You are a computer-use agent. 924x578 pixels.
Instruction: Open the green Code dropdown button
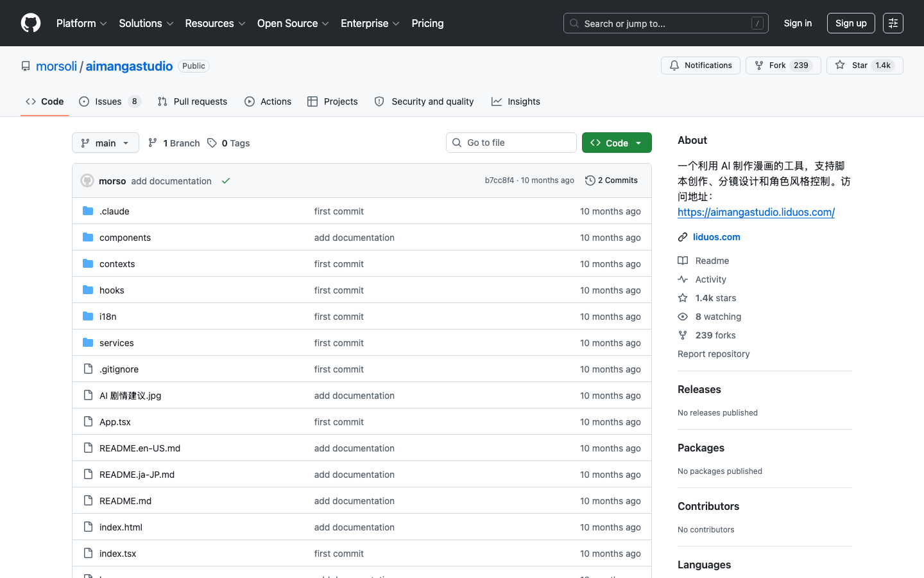click(x=617, y=143)
